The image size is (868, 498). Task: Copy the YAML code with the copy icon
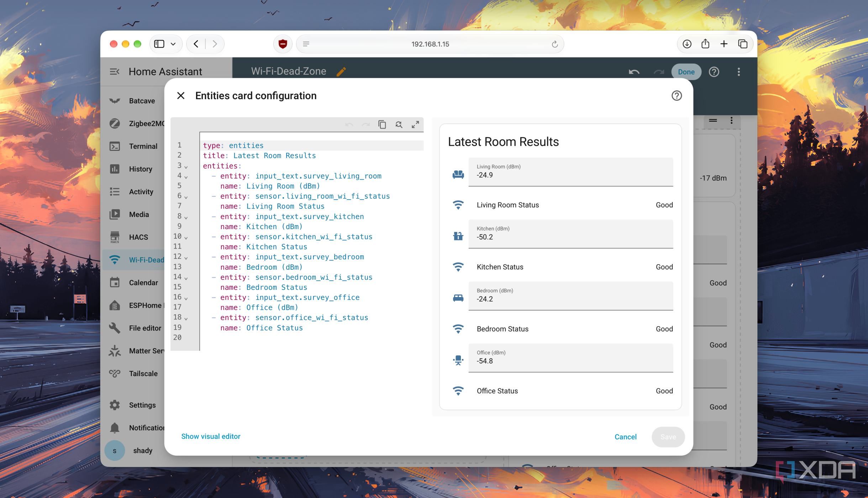point(382,124)
